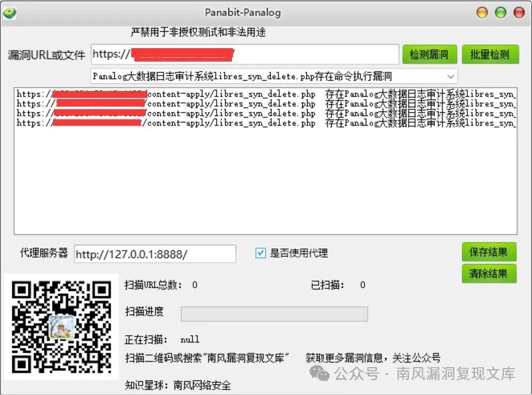Click the scan progress bar
The width and height of the screenshot is (532, 395).
click(274, 314)
